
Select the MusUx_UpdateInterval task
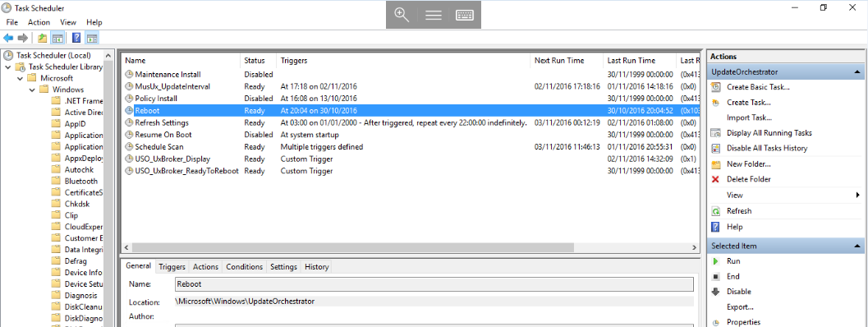(172, 86)
